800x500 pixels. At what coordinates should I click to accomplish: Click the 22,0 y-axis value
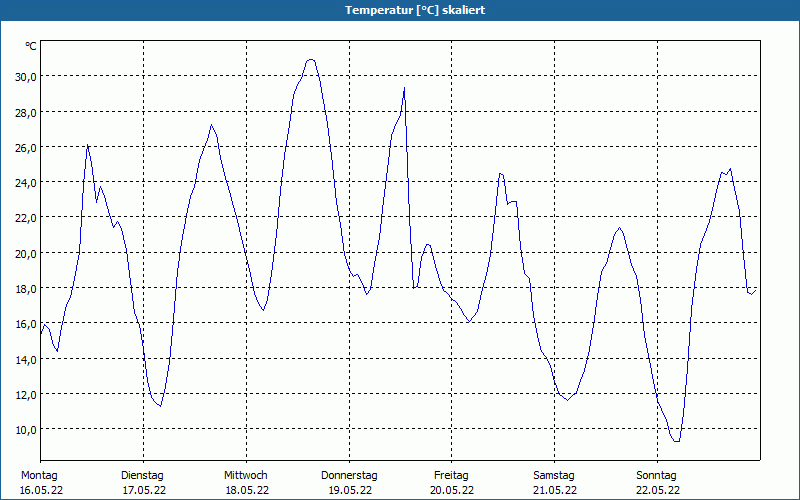tap(25, 218)
